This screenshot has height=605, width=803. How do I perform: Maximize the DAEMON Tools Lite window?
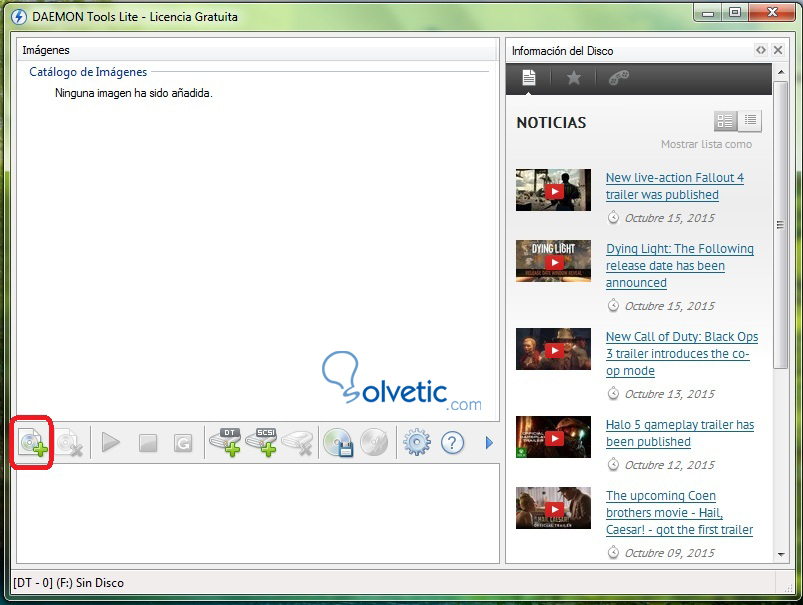coord(735,13)
